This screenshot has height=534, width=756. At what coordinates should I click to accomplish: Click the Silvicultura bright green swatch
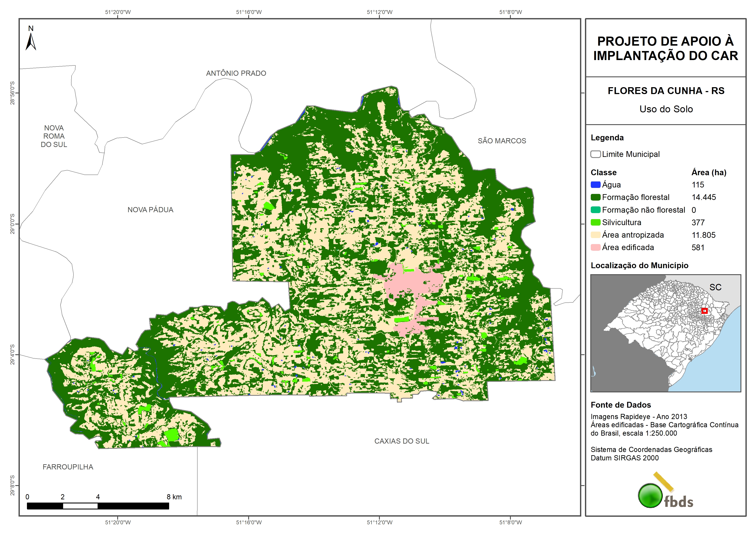595,222
